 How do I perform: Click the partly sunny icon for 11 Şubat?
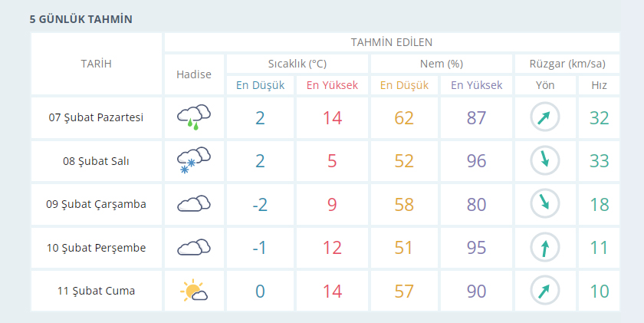coord(194,291)
